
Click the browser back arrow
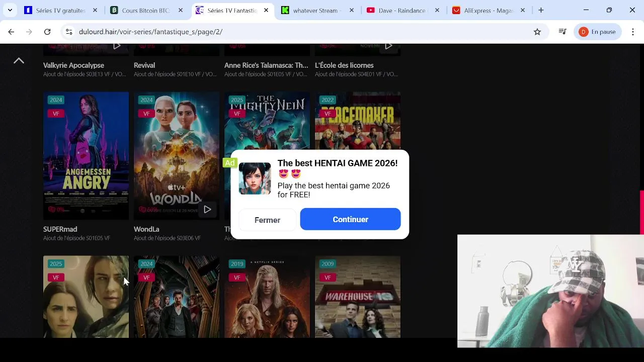pyautogui.click(x=11, y=32)
